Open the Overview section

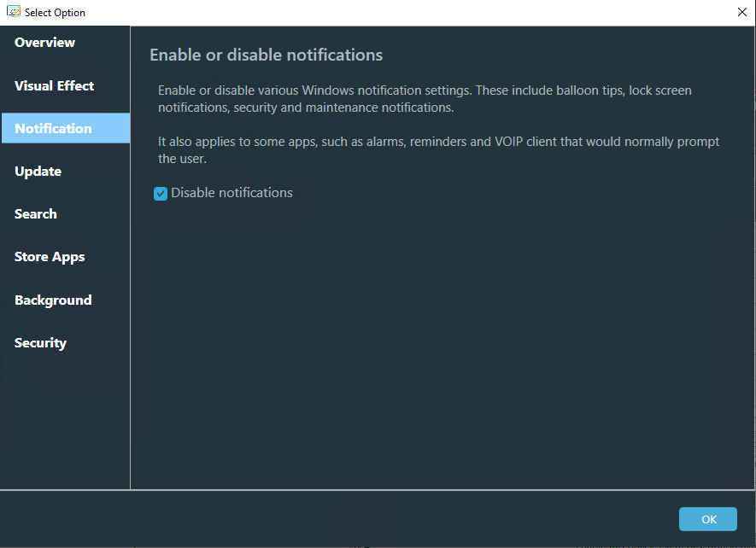(44, 43)
